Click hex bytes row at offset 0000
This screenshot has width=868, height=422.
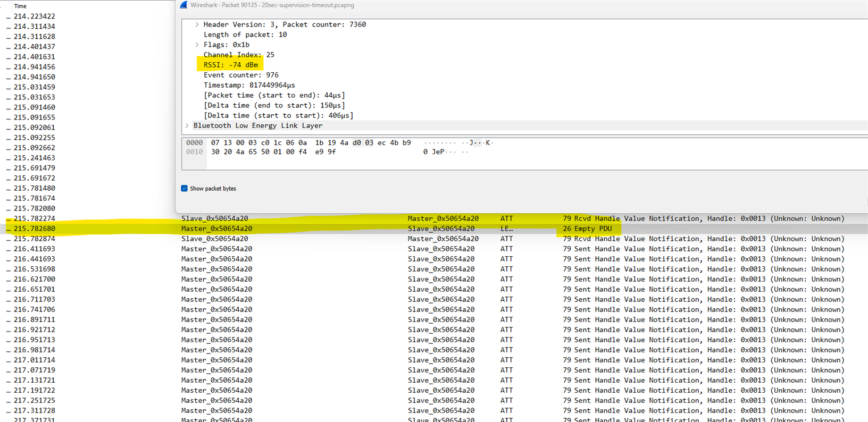[x=311, y=142]
